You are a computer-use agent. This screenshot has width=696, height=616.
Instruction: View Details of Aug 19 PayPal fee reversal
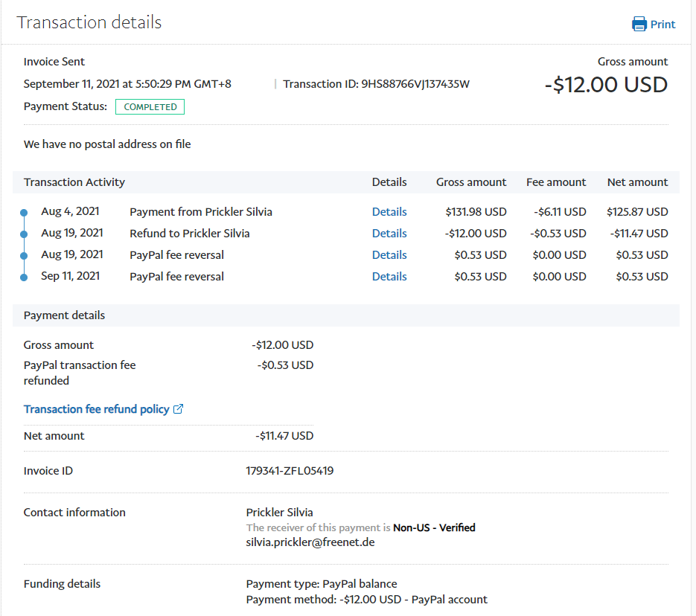(389, 255)
